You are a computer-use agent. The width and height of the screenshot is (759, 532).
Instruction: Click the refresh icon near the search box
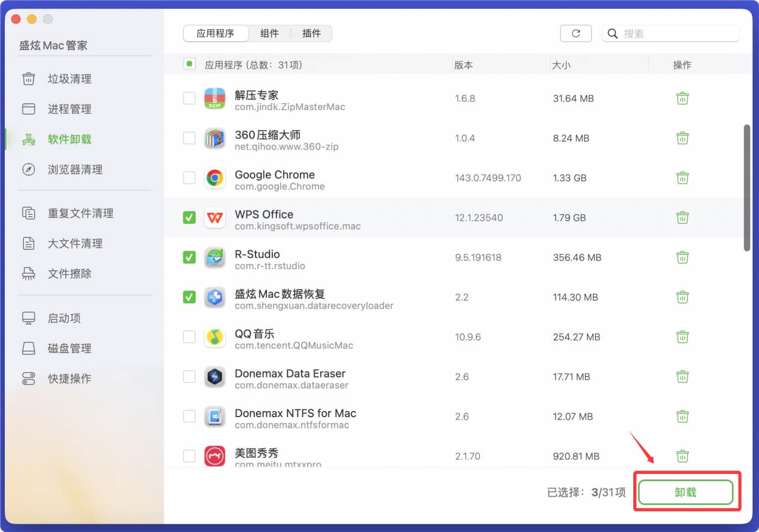575,34
